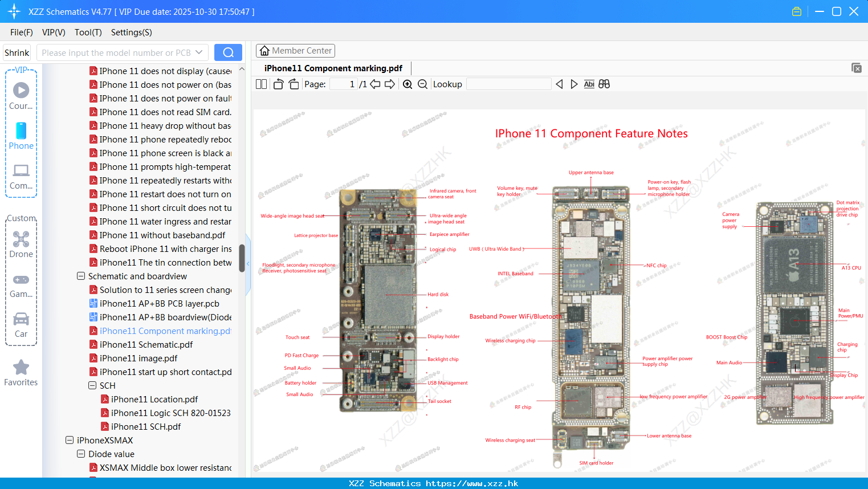The width and height of the screenshot is (868, 489).
Task: Click the XZZ website link in status bar
Action: (472, 483)
